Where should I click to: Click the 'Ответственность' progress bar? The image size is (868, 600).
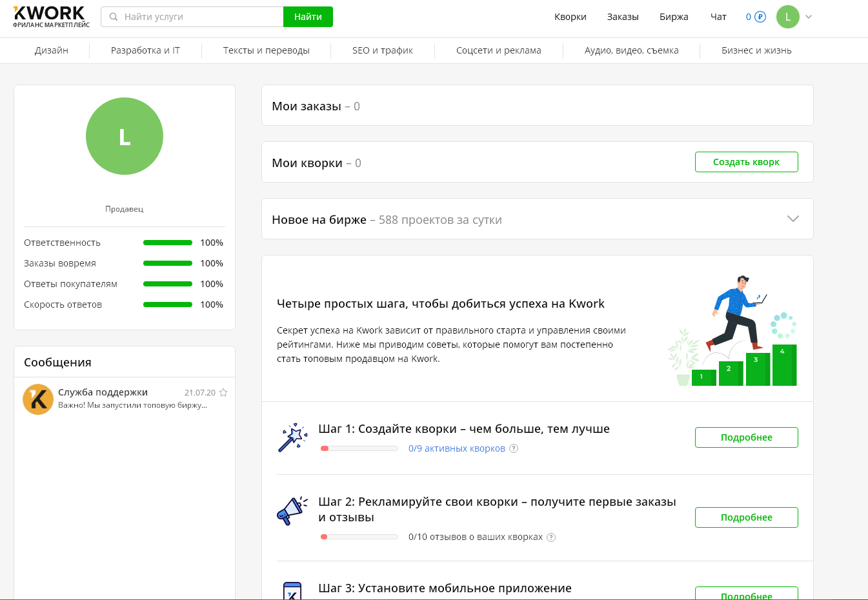[168, 243]
